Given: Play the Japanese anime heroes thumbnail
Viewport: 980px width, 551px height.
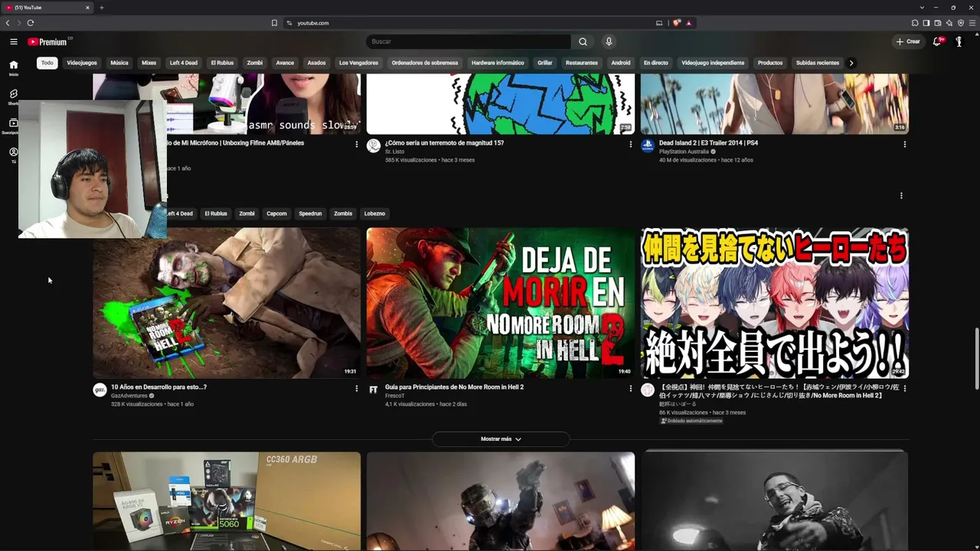Looking at the screenshot, I should point(775,303).
